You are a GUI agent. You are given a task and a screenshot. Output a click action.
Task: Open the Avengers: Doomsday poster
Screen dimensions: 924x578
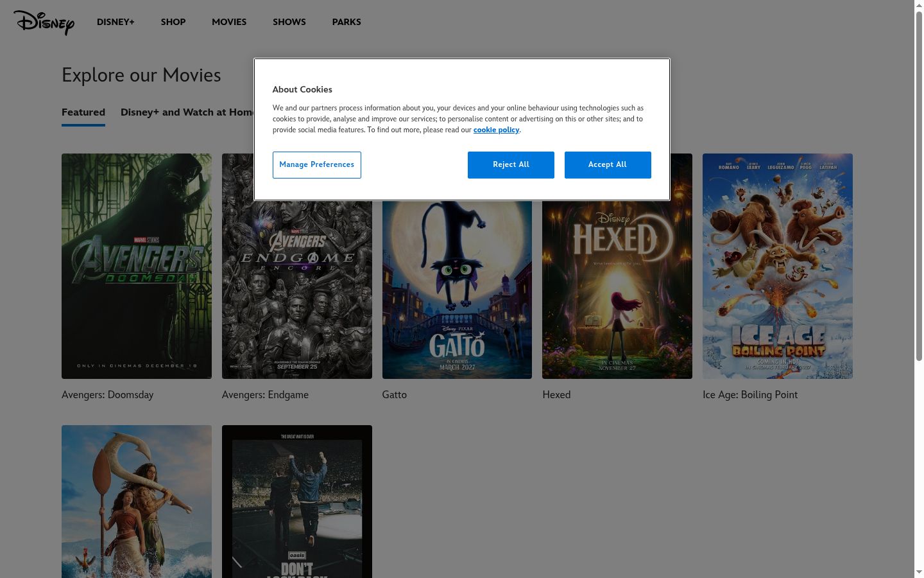(x=137, y=266)
